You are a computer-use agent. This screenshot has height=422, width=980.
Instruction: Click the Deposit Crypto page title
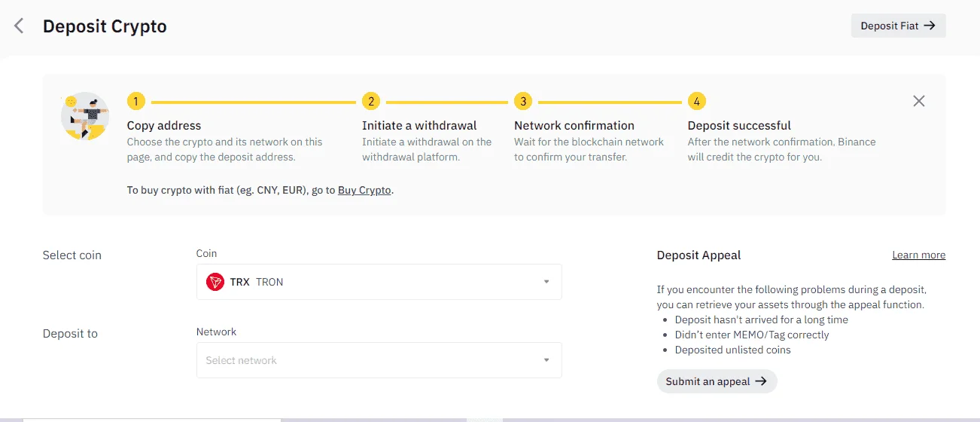tap(105, 26)
